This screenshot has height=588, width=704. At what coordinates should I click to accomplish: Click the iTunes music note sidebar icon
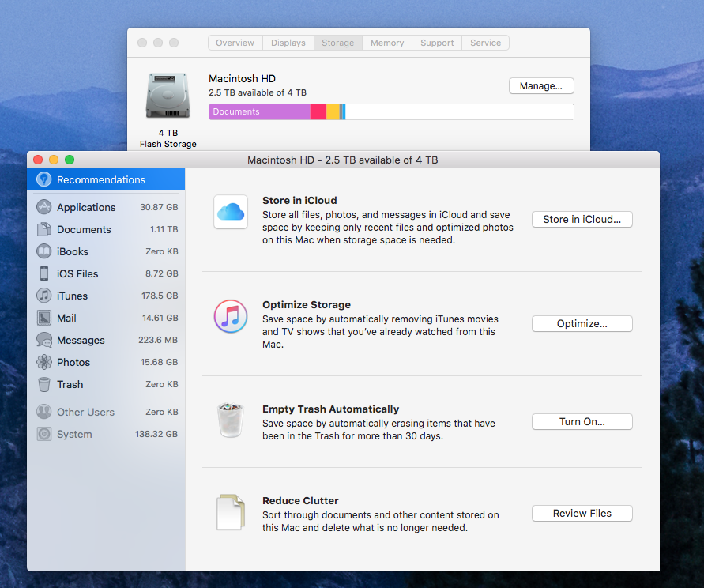coord(43,295)
